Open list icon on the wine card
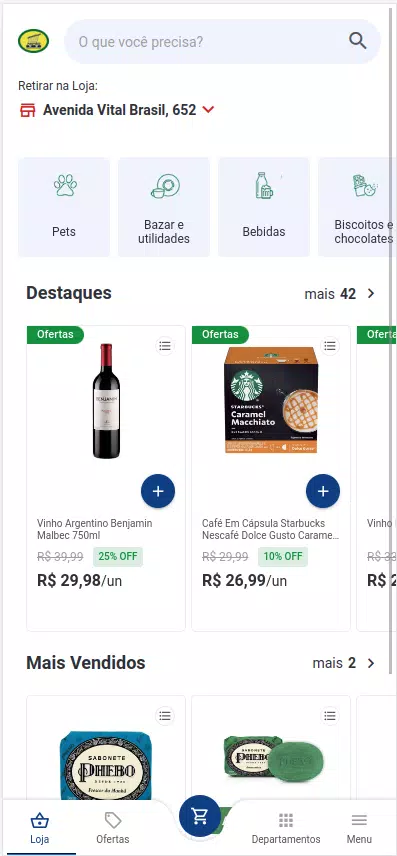The height and width of the screenshot is (856, 397). [x=165, y=346]
